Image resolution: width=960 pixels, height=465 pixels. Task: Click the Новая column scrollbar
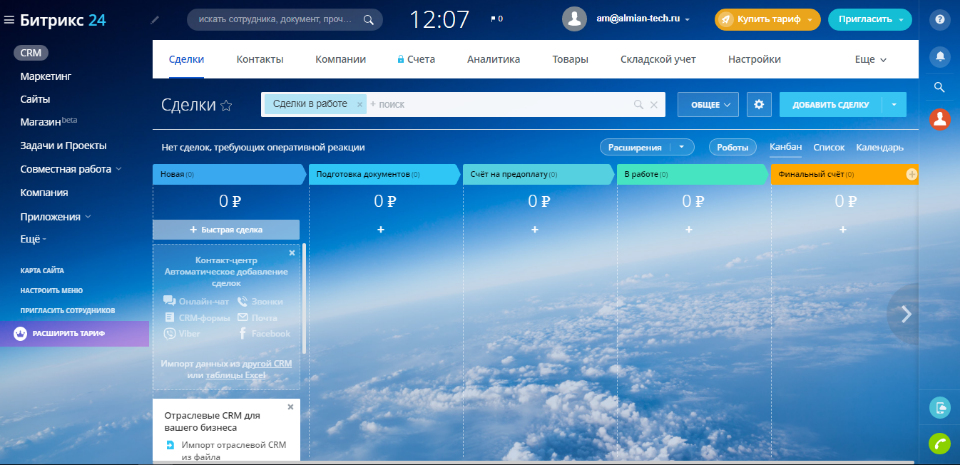(304, 298)
